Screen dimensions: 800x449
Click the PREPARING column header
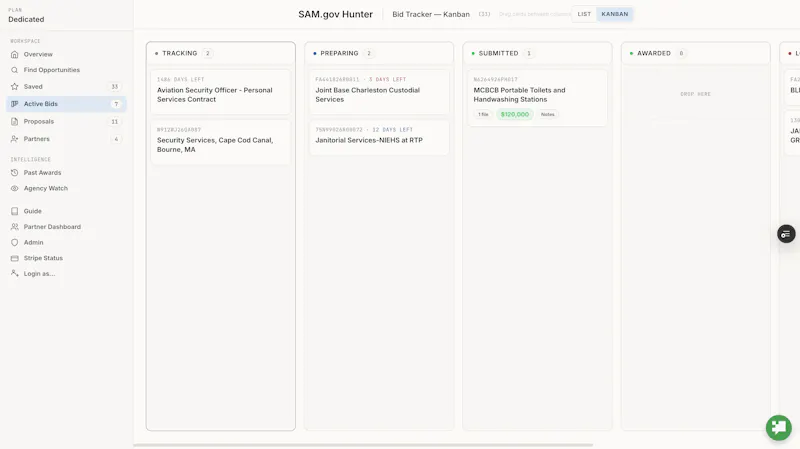(x=379, y=53)
